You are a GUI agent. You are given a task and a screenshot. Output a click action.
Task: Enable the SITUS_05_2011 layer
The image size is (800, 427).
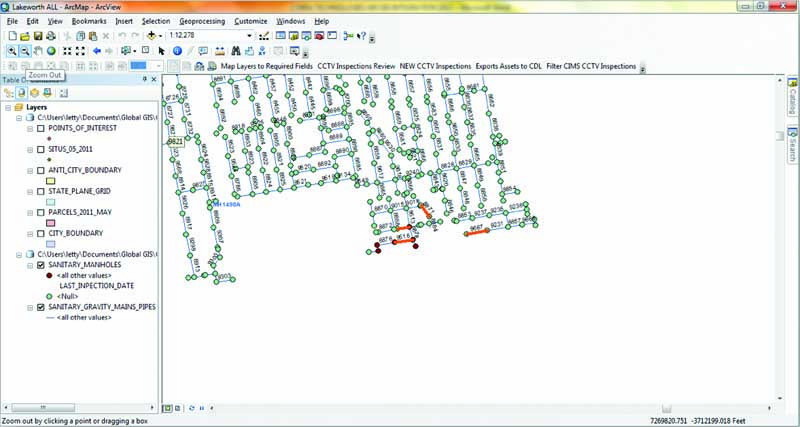pos(41,149)
